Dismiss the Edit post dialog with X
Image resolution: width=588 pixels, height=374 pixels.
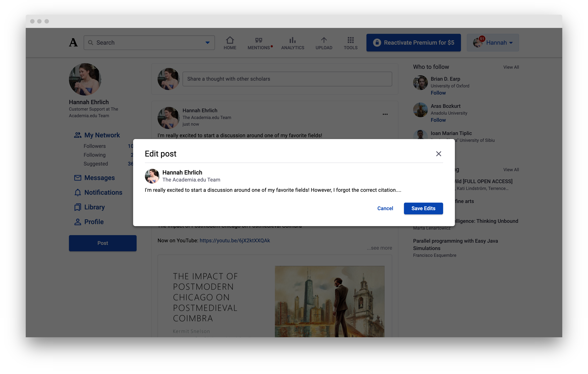[439, 154]
